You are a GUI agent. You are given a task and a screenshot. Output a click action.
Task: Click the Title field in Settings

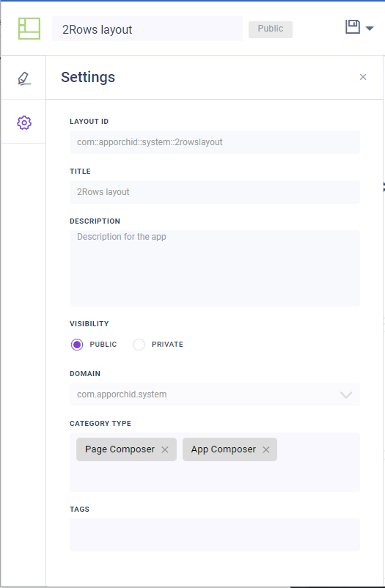[x=215, y=192]
